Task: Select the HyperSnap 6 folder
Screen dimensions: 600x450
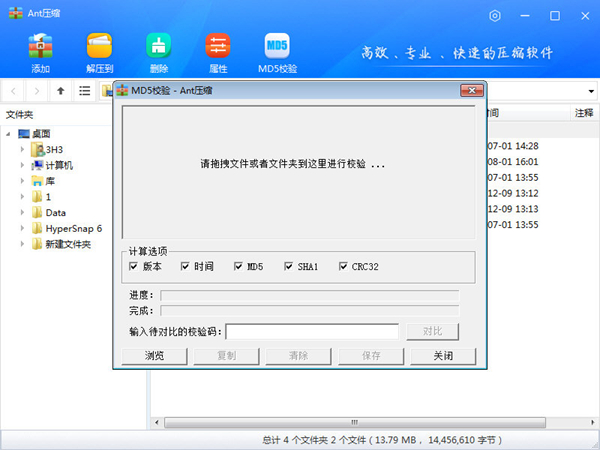Action: 73,229
